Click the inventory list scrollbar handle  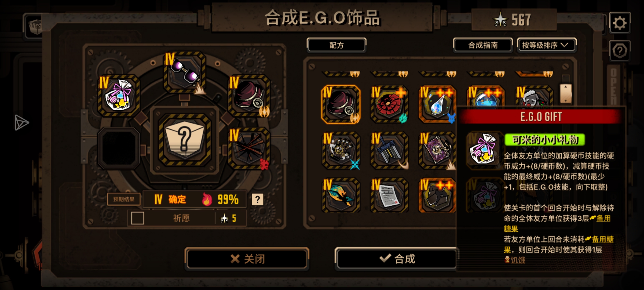pos(566,94)
